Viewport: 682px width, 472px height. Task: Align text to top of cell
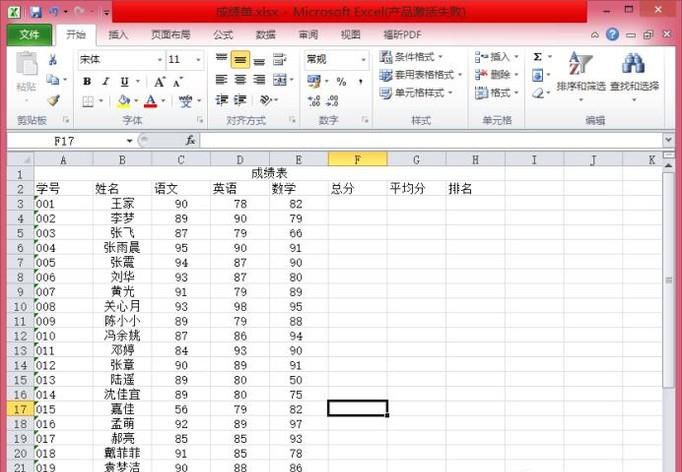[x=222, y=60]
